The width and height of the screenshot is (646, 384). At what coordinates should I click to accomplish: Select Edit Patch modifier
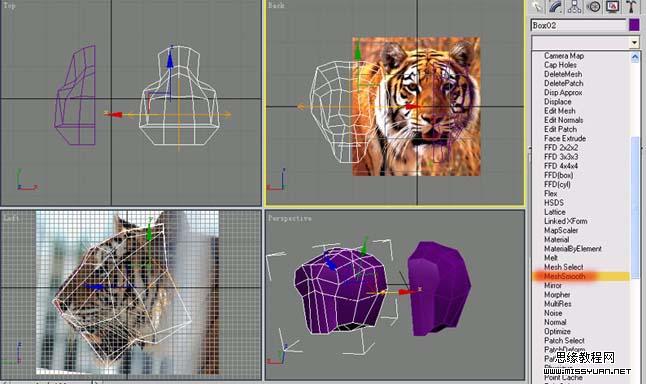pyautogui.click(x=560, y=129)
